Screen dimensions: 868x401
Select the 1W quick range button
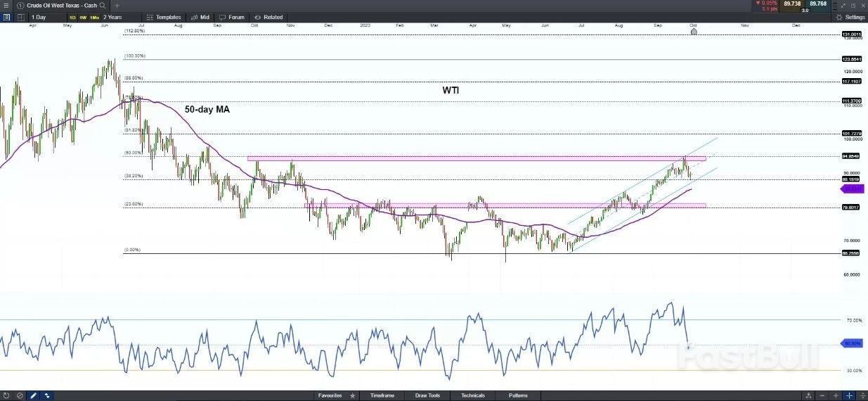point(83,17)
